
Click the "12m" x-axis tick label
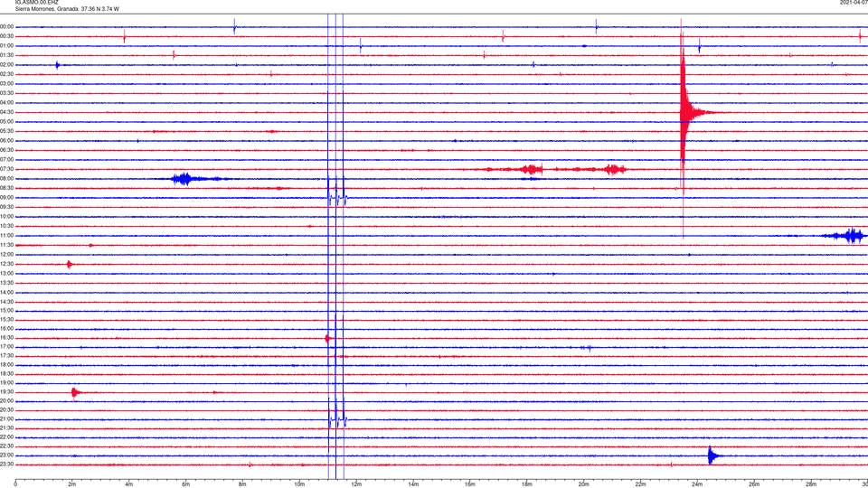coord(356,484)
